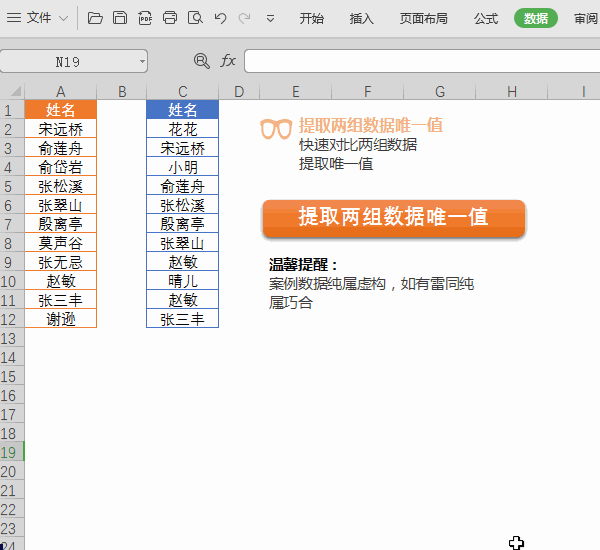Select the blue 姓名 header cell
The height and width of the screenshot is (550, 600).
(183, 110)
